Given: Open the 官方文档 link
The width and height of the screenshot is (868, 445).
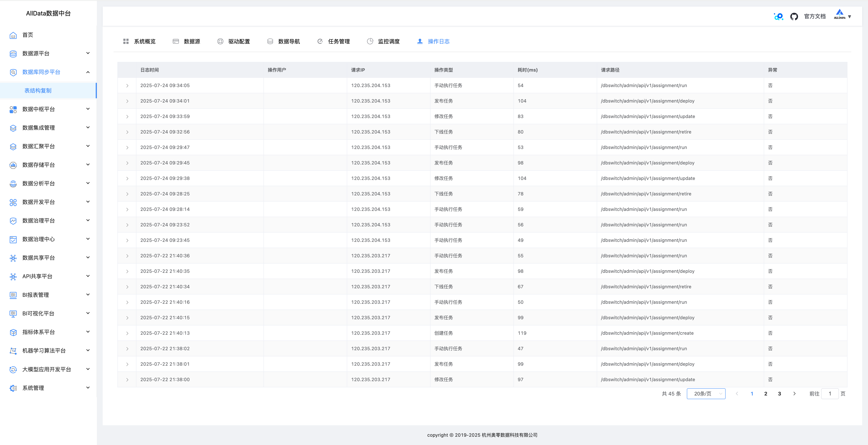Looking at the screenshot, I should (x=814, y=16).
